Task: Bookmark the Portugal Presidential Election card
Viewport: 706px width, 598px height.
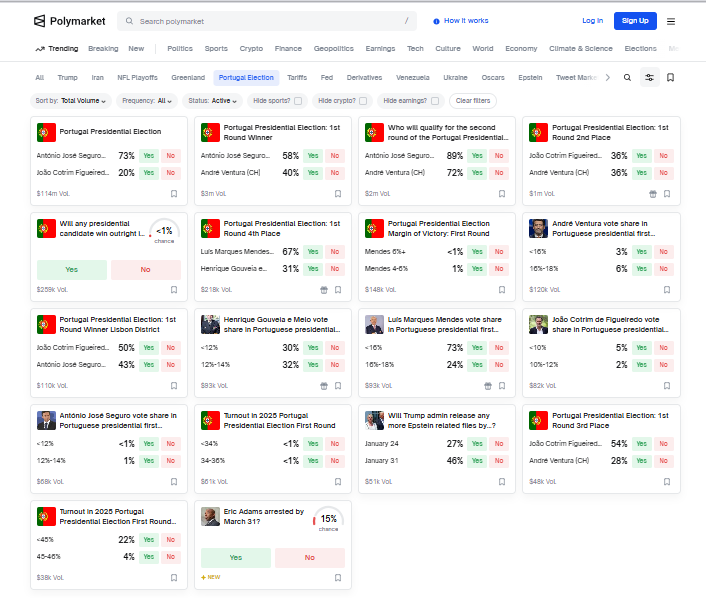Action: point(173,194)
